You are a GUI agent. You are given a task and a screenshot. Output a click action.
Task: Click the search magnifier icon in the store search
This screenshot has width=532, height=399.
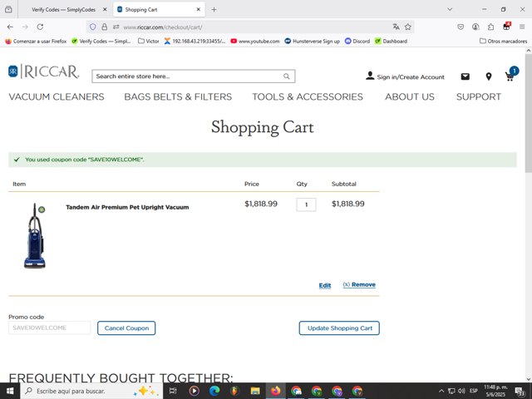287,76
